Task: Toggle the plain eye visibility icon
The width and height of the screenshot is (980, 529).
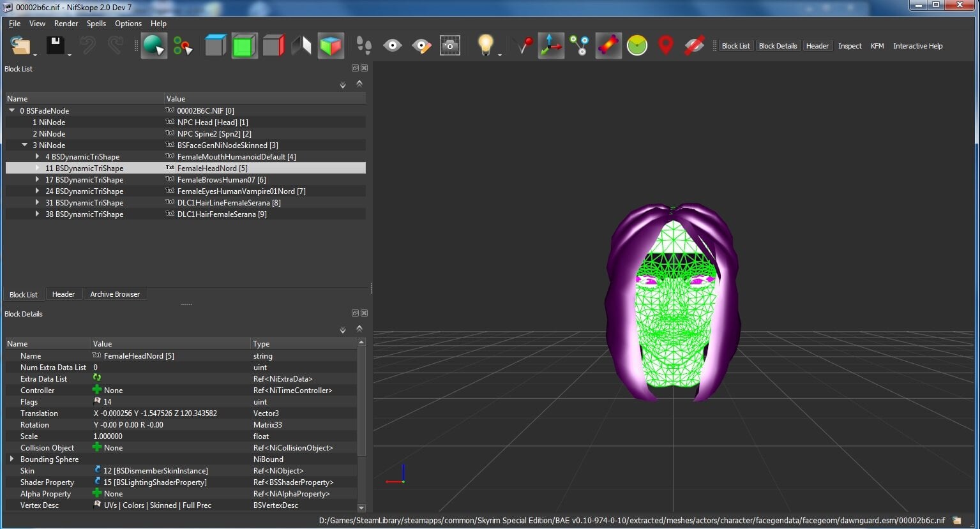Action: (x=393, y=46)
